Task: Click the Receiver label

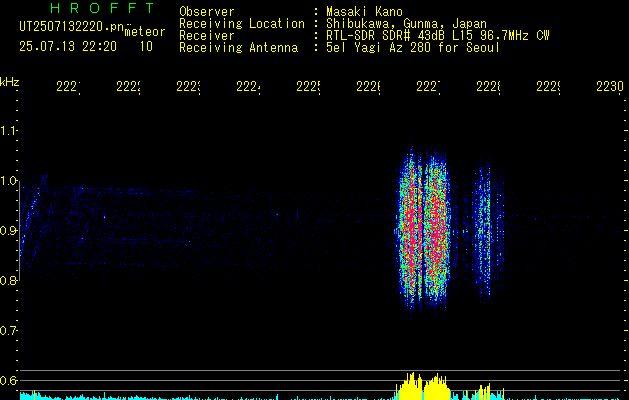Action: [x=207, y=36]
